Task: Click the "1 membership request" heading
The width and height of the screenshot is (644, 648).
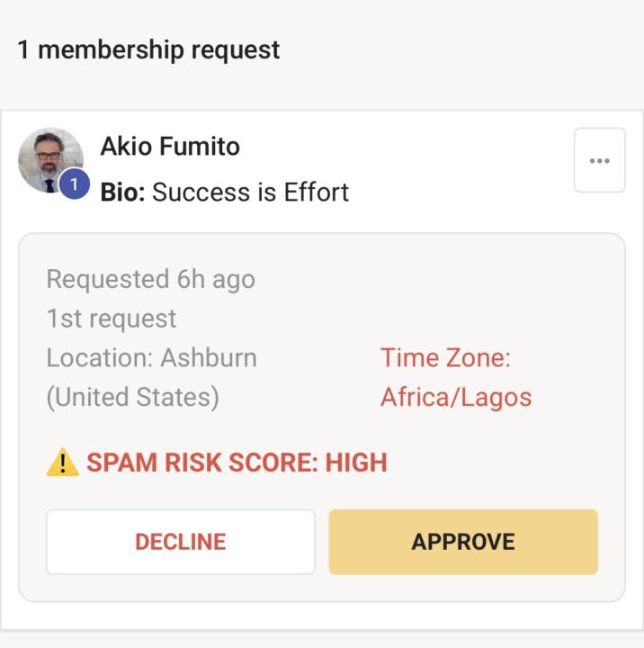Action: click(x=148, y=49)
